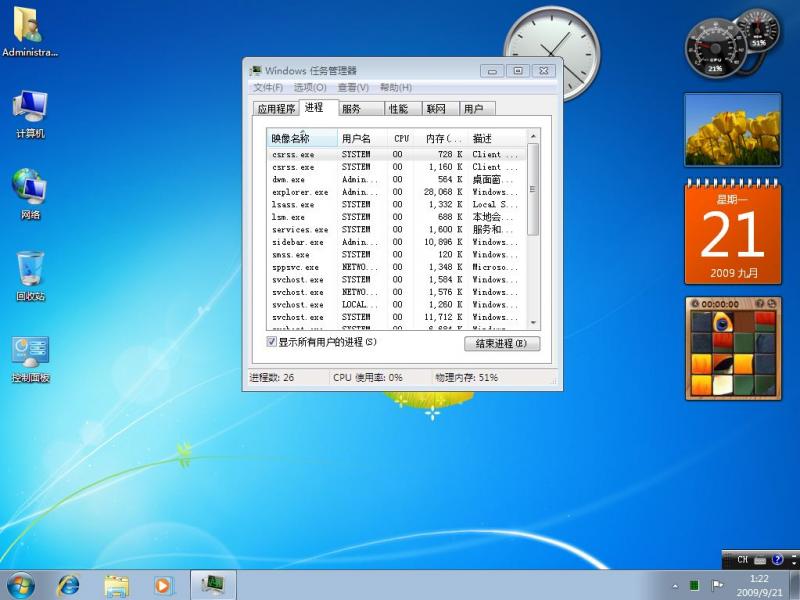Screen dimensions: 800x600
Task: Switch to the 应用程序 tab
Action: tap(276, 109)
